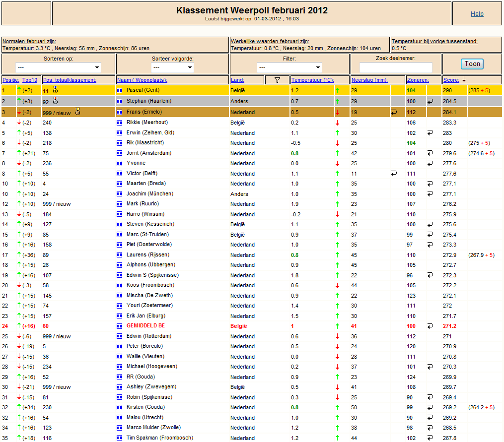The height and width of the screenshot is (442, 504).
Task: Click the funnel filter icon next to Land
Action: point(277,80)
